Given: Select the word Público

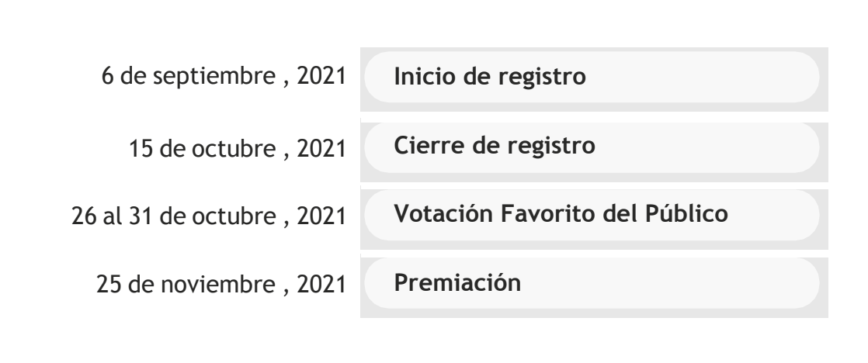Looking at the screenshot, I should 686,213.
